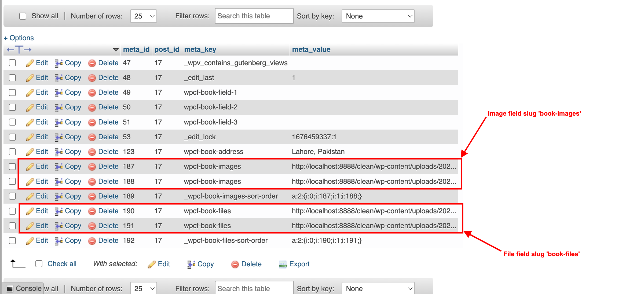The width and height of the screenshot is (644, 294).
Task: Click the Copy icon for meta_id 190
Action: [x=59, y=211]
